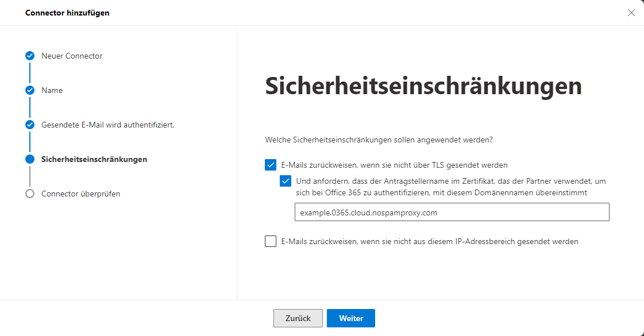Click label 'E-Mails zurückweisen, wenn sie nicht über TLS'
Screen dimensions: 644x336
click(394, 165)
